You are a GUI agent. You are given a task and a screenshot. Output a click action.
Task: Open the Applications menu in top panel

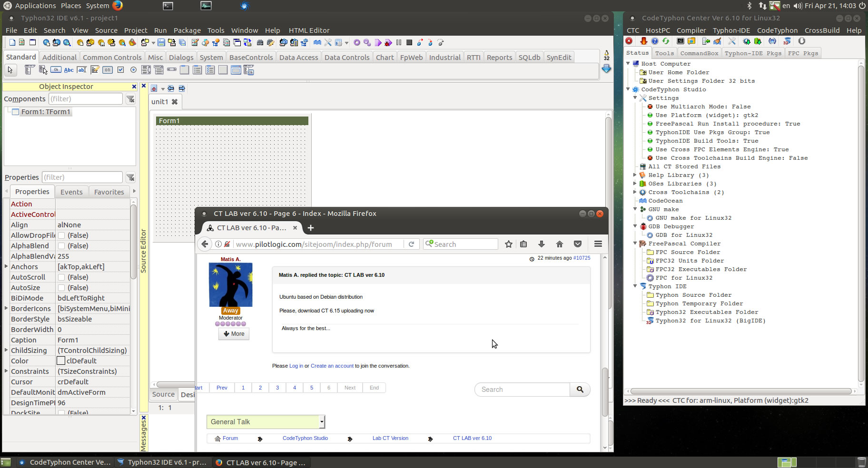click(35, 6)
